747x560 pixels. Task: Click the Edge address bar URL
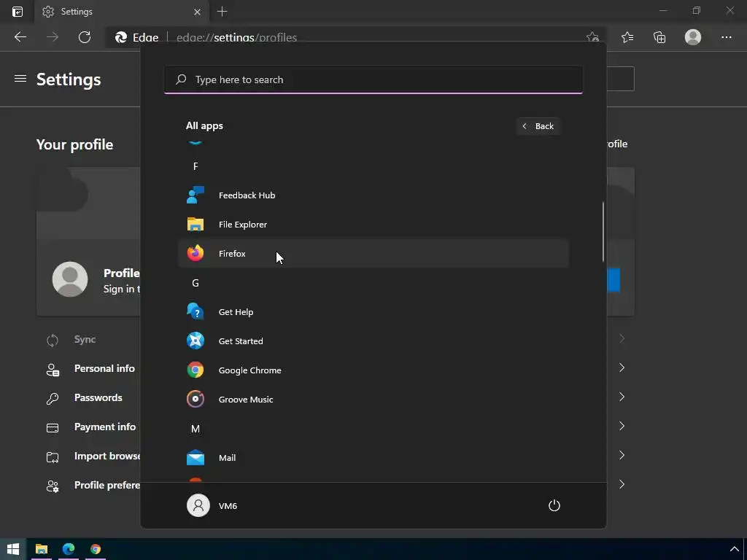(236, 38)
